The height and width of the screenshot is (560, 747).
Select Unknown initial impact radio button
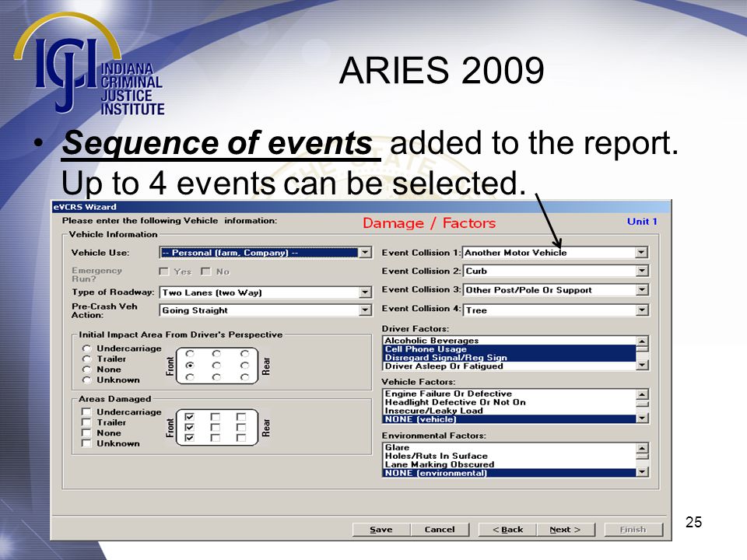click(x=86, y=380)
